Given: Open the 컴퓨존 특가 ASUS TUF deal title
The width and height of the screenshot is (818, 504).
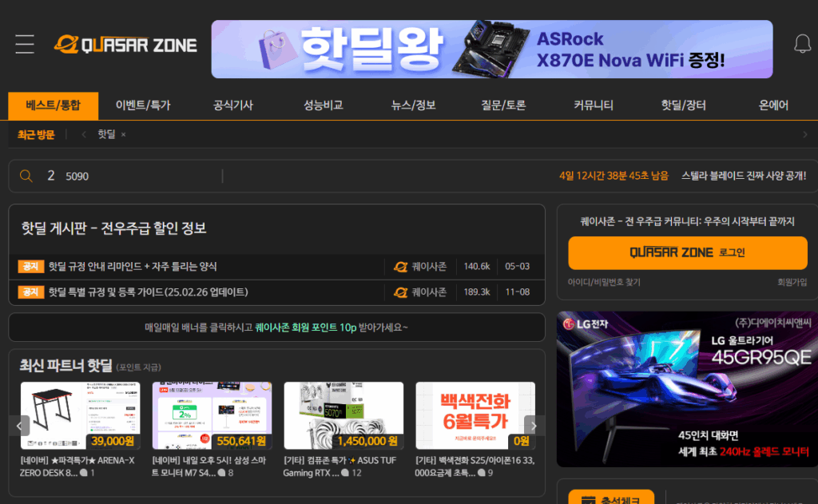Looking at the screenshot, I should coord(340,466).
